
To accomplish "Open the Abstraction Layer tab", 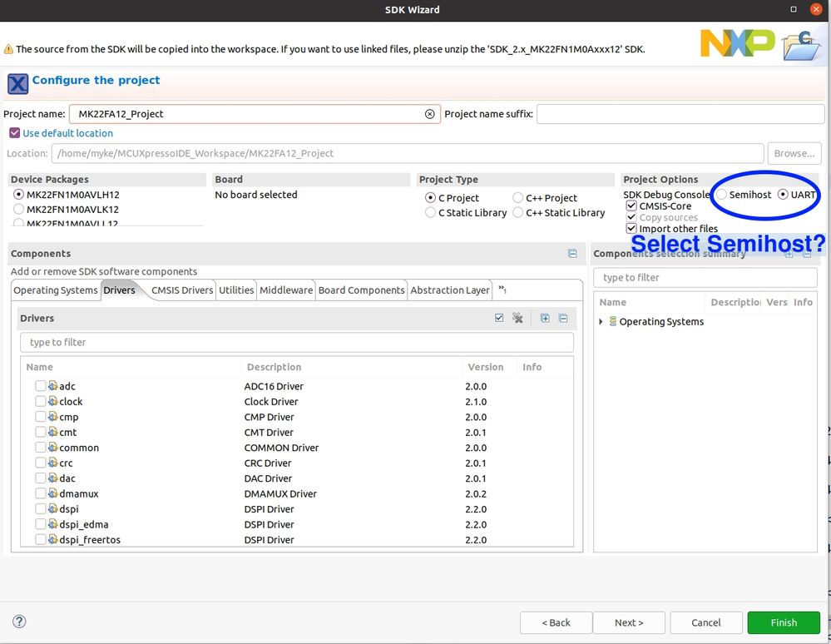I will pyautogui.click(x=450, y=290).
